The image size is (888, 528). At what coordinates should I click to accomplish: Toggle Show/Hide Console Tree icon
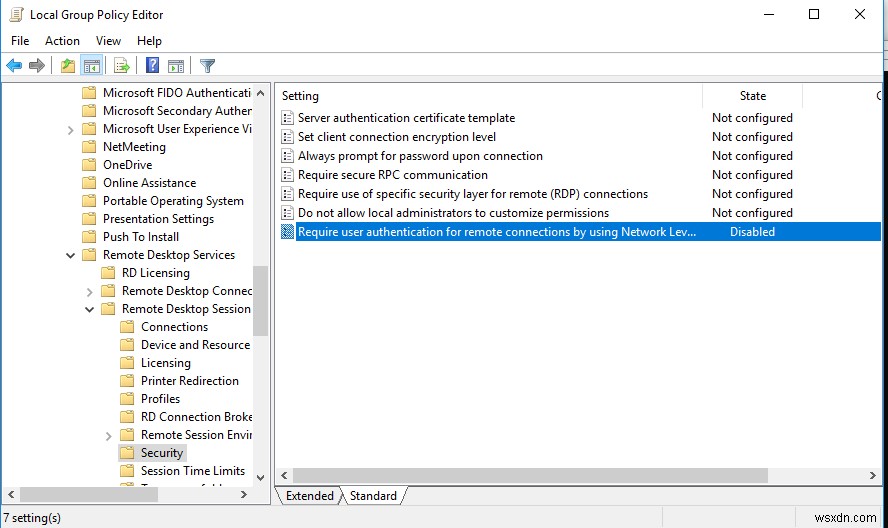pyautogui.click(x=91, y=66)
